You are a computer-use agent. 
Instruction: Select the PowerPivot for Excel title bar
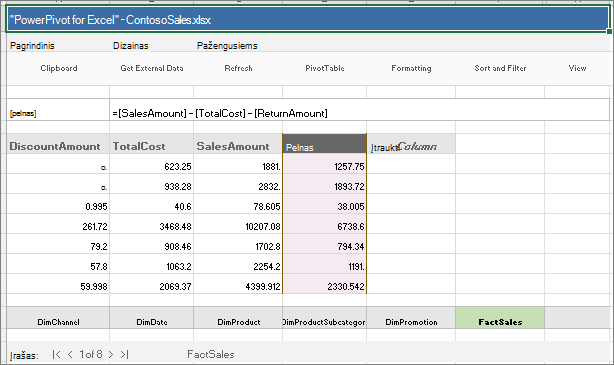tap(307, 19)
